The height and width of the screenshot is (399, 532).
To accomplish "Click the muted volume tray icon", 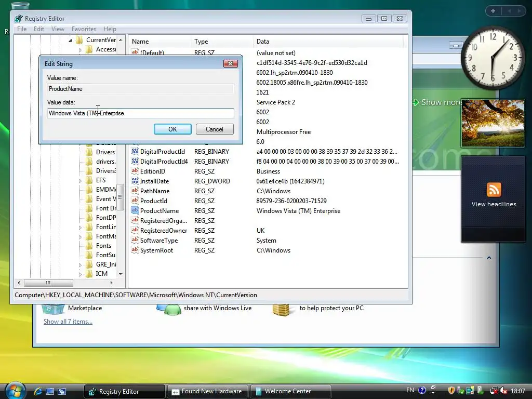I will [x=503, y=391].
